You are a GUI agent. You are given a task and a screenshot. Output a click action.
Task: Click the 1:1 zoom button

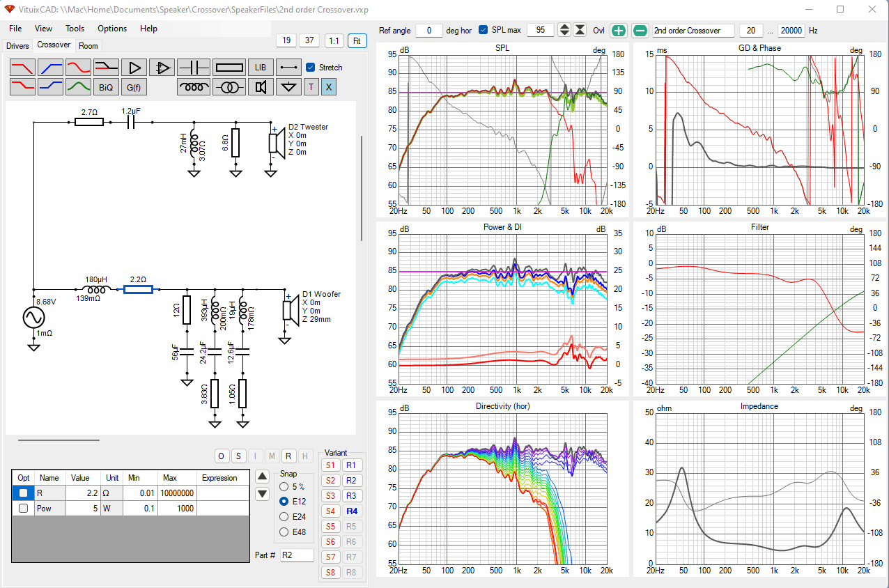click(334, 40)
